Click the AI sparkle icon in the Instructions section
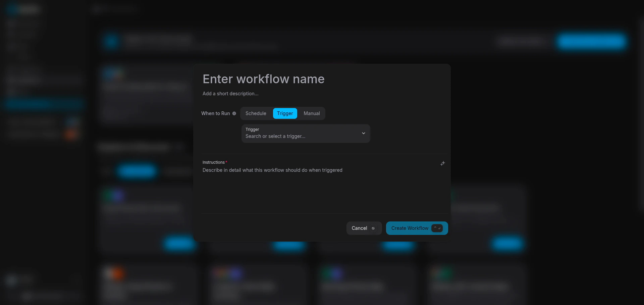The height and width of the screenshot is (305, 644). coord(442,163)
